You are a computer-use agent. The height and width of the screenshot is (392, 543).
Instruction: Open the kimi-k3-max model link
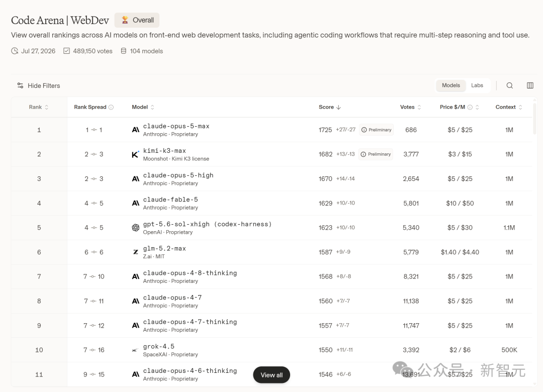coord(164,151)
